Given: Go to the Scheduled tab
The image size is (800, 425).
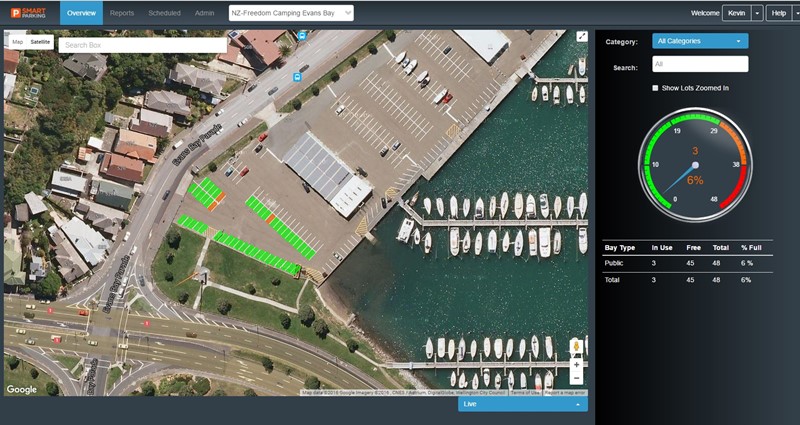Looking at the screenshot, I should click(x=164, y=13).
